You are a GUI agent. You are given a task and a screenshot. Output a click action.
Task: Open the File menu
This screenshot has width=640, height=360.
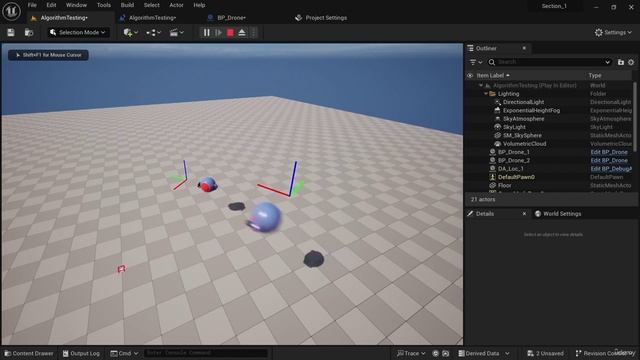tap(32, 5)
